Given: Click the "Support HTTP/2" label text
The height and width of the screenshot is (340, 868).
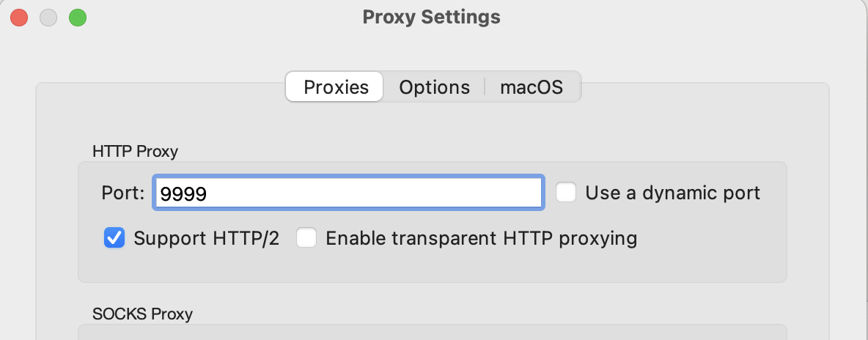Looking at the screenshot, I should coord(206,238).
